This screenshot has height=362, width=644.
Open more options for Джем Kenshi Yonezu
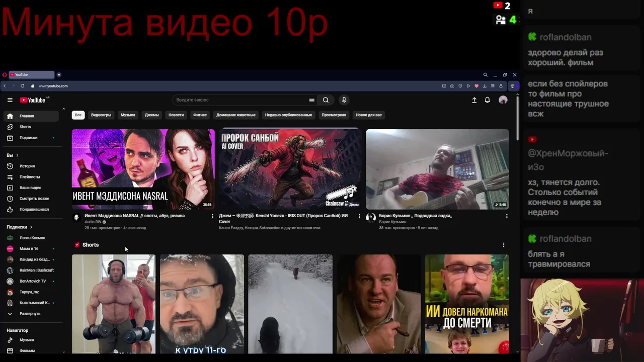(x=359, y=216)
